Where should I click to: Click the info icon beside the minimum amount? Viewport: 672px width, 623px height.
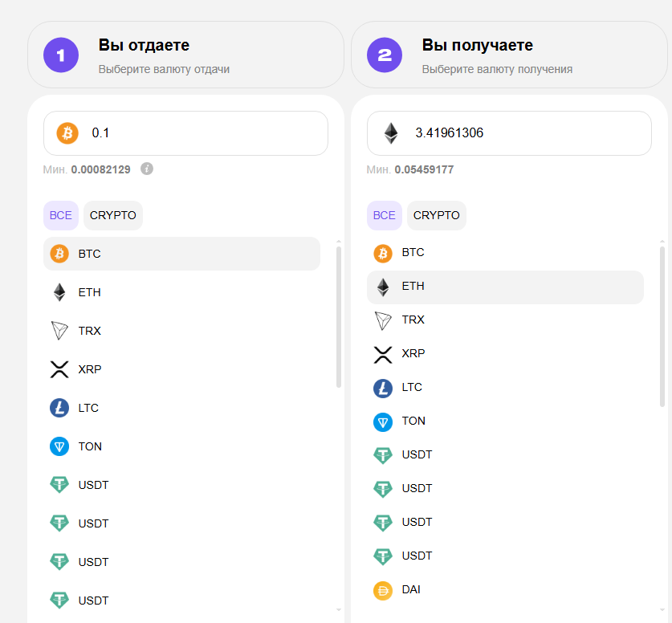pos(146,169)
